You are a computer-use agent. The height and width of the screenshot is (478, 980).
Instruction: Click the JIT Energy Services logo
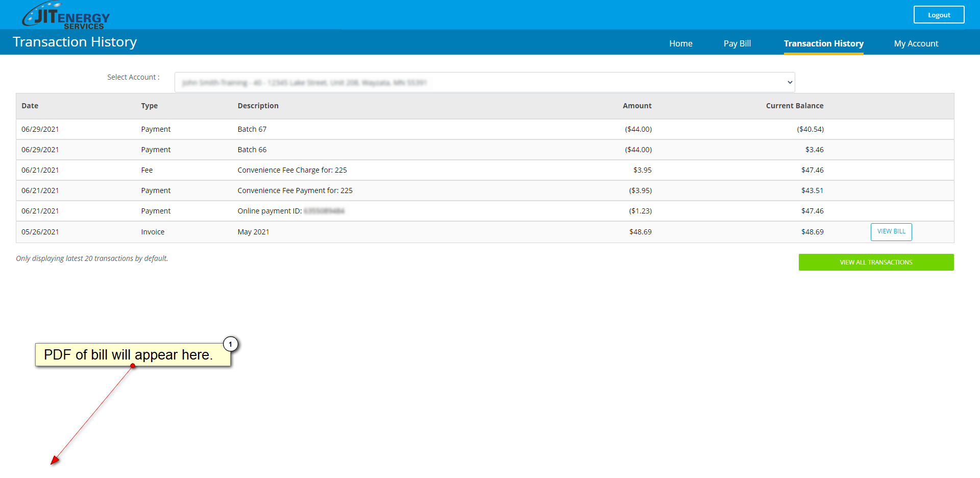tap(66, 15)
